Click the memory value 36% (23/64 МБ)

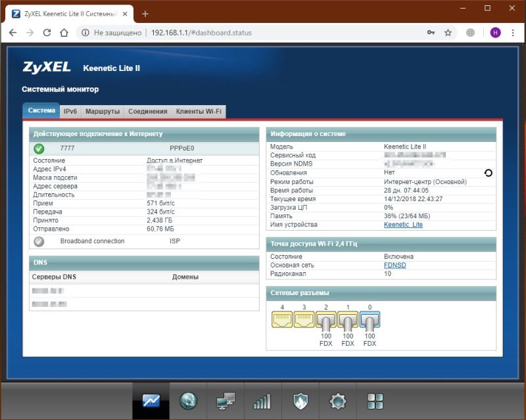point(407,216)
